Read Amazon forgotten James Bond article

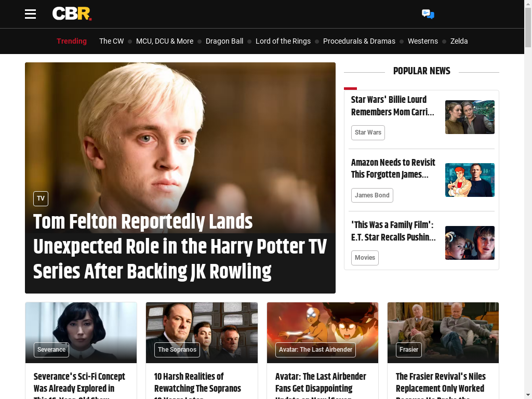(x=393, y=169)
